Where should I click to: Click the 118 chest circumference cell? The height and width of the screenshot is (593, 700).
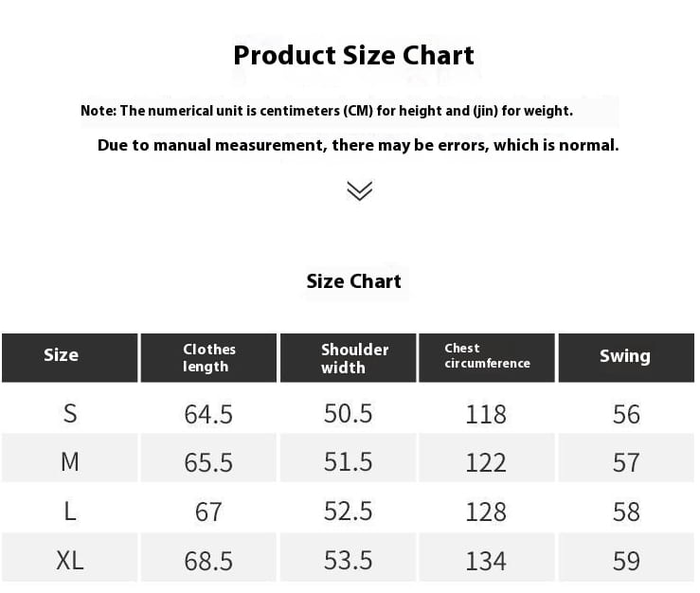pos(486,414)
